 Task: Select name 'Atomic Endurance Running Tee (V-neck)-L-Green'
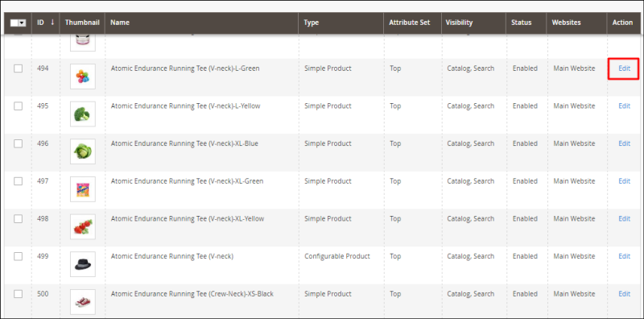pos(185,68)
